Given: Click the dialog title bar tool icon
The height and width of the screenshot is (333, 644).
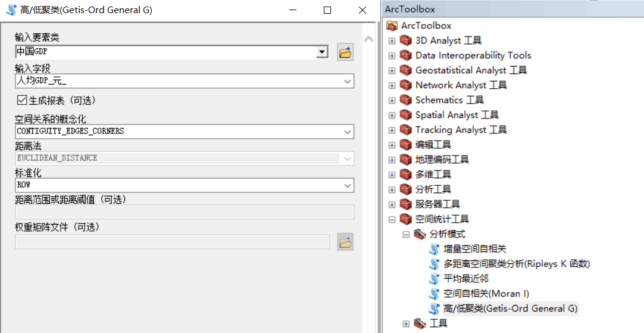Looking at the screenshot, I should click(x=11, y=10).
